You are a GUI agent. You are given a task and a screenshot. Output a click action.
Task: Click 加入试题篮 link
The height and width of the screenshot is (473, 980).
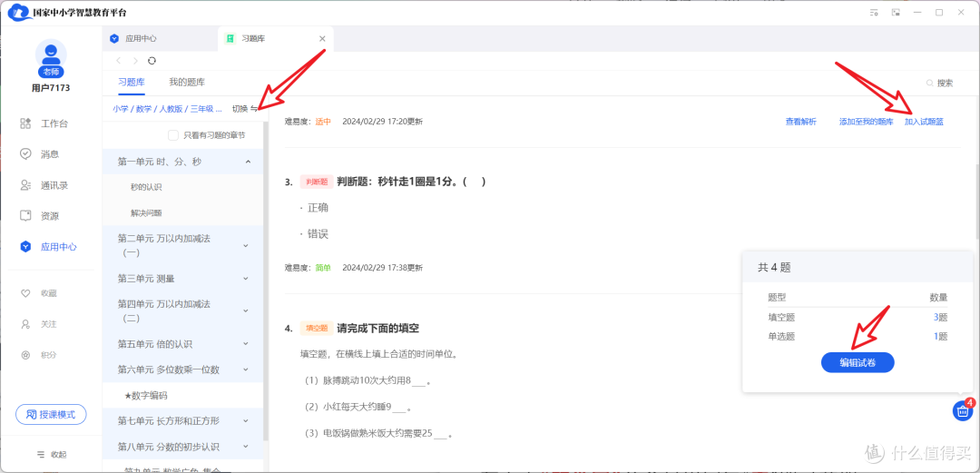click(x=924, y=122)
